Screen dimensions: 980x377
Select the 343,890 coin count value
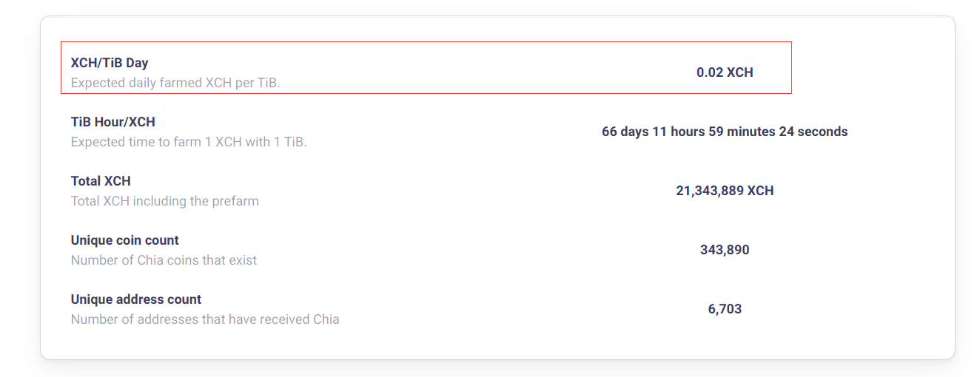point(725,250)
